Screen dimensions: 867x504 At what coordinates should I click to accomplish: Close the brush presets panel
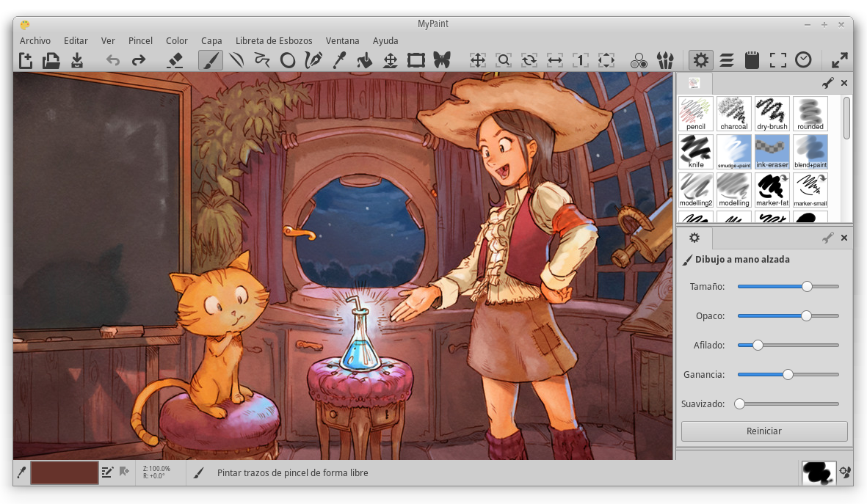point(844,83)
